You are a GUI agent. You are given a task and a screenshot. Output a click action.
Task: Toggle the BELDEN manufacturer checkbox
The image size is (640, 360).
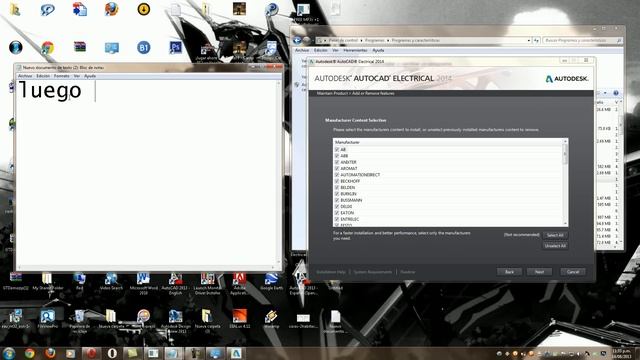337,187
